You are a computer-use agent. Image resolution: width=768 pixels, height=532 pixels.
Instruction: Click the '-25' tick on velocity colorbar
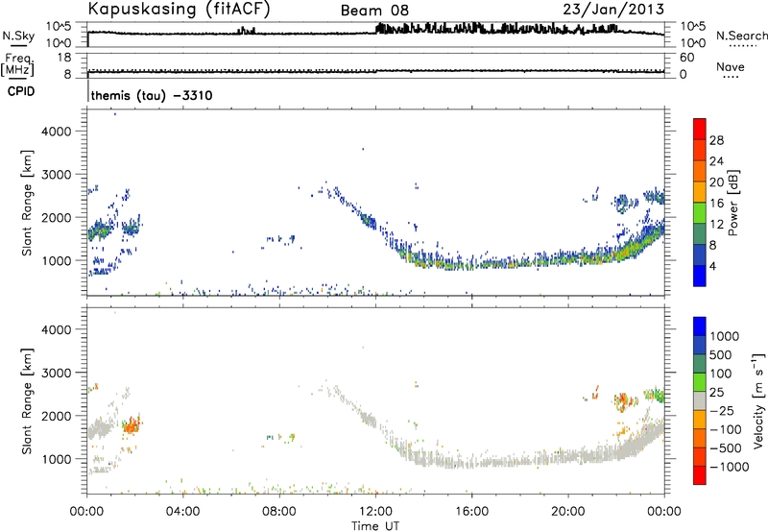coord(722,410)
